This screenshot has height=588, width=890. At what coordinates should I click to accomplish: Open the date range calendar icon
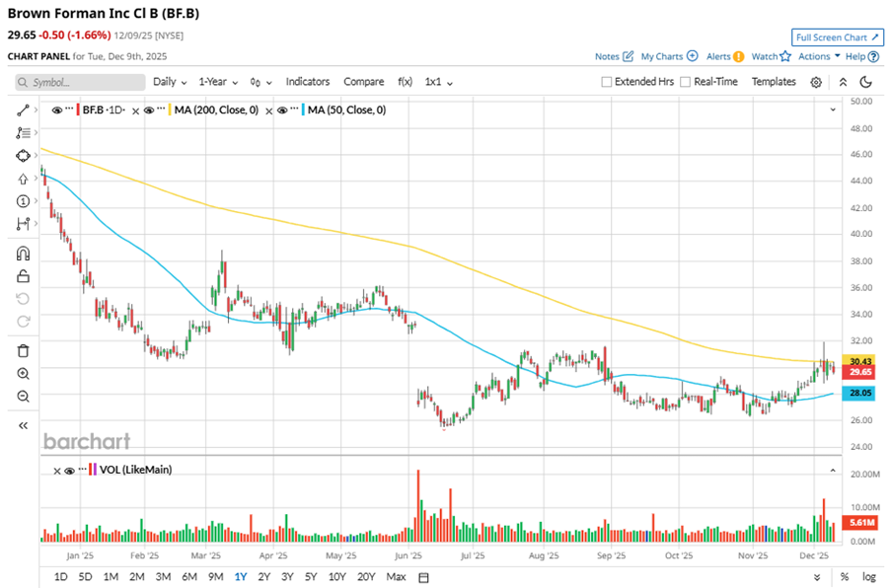click(423, 577)
